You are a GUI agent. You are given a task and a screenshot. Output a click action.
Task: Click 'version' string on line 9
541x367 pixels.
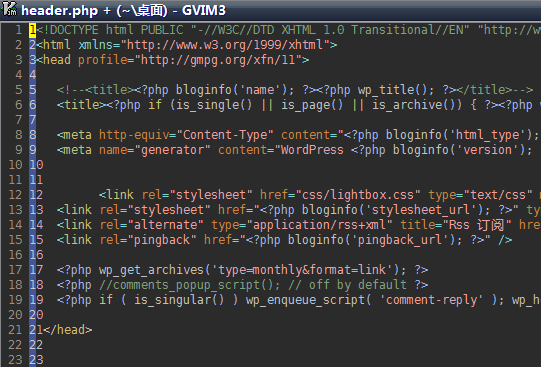coord(487,150)
